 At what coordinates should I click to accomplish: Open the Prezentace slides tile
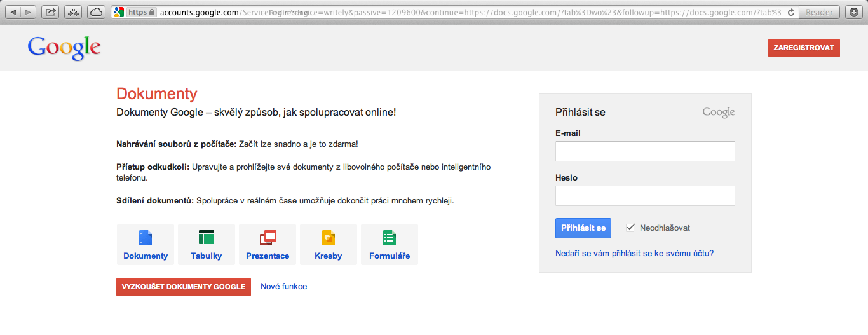pos(268,244)
